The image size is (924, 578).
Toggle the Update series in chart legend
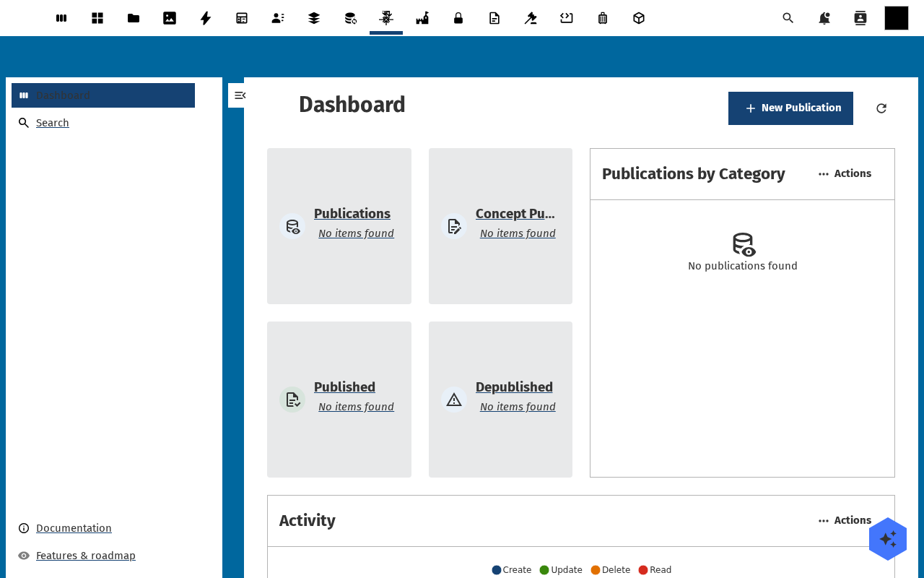(x=561, y=570)
